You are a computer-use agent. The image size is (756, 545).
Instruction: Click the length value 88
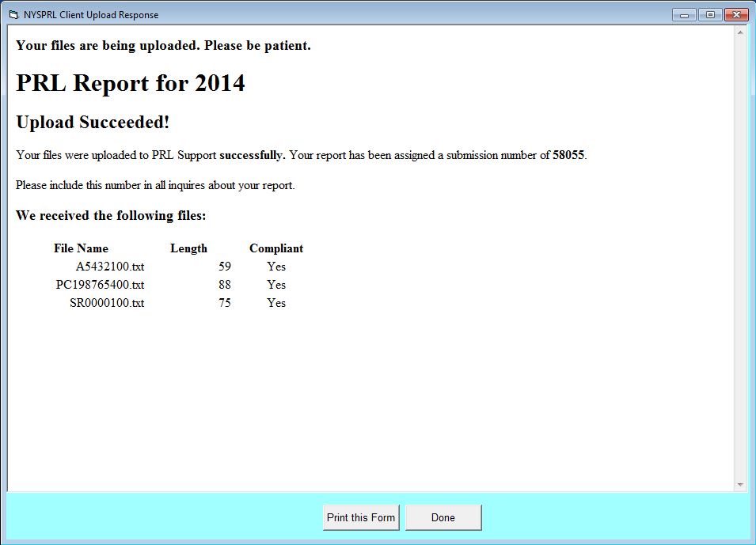tap(225, 285)
